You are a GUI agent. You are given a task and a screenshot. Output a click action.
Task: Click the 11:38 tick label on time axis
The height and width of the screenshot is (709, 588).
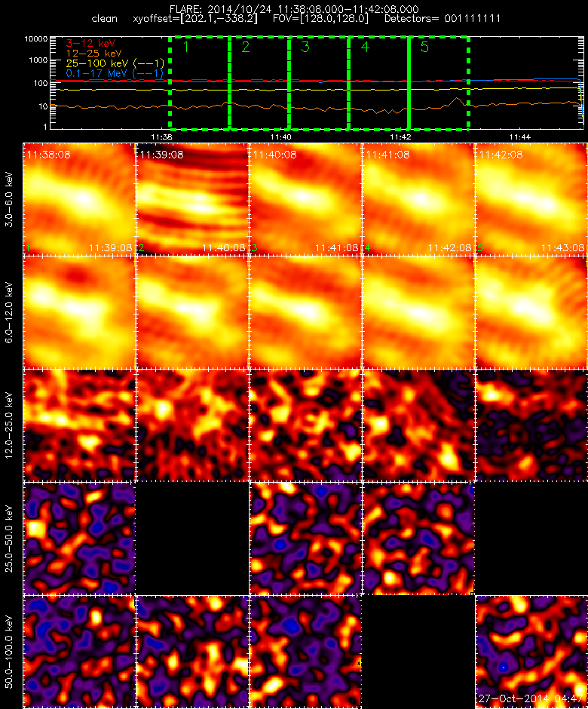(161, 137)
